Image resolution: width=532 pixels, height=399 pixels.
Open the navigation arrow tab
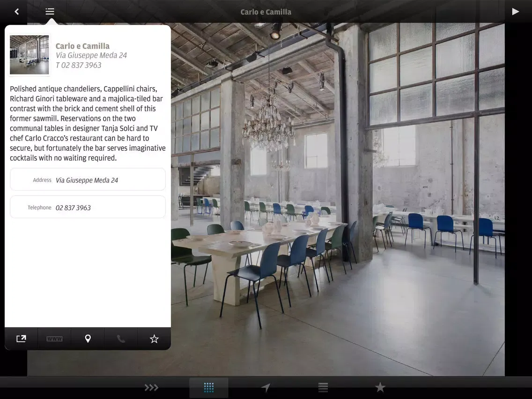266,387
